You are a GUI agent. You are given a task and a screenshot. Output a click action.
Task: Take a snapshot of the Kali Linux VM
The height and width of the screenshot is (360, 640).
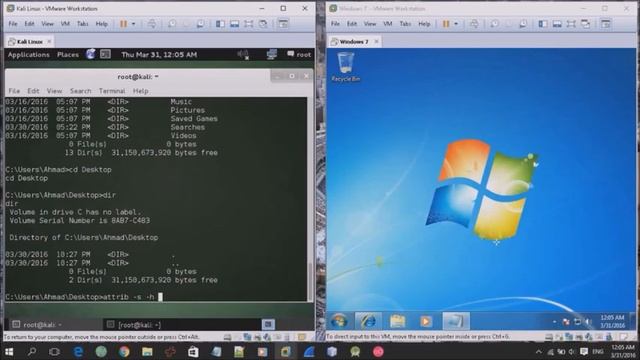coord(172,24)
